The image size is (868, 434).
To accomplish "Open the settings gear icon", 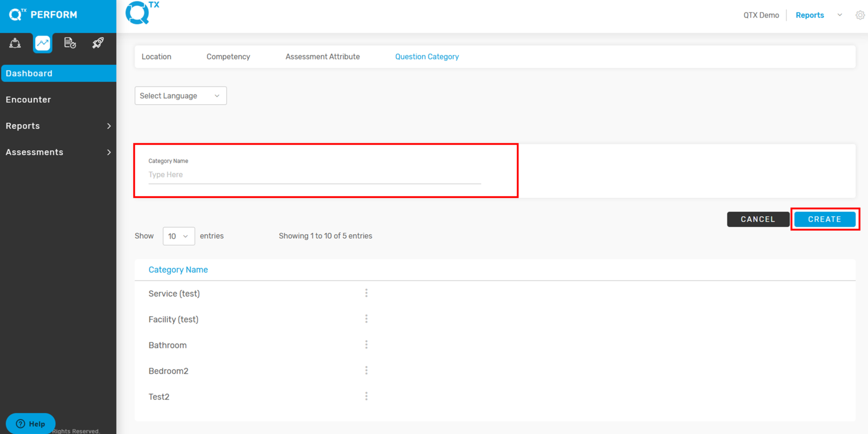I will [860, 15].
